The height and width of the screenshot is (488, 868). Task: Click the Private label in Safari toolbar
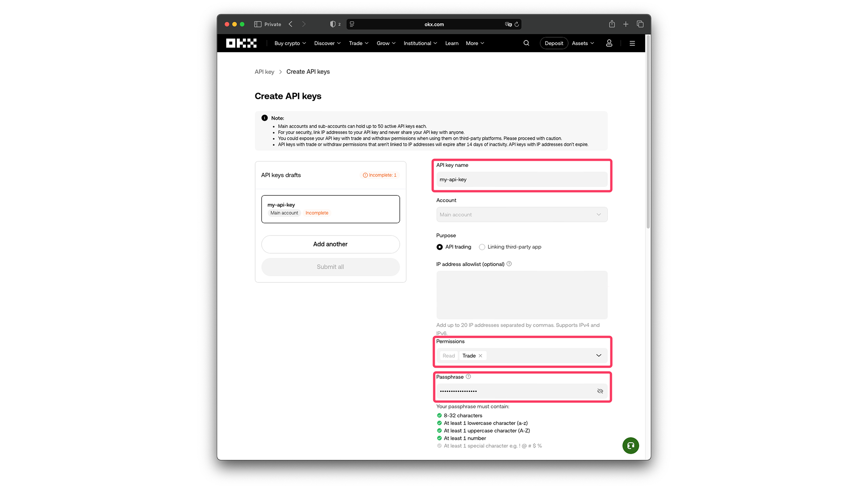click(x=273, y=24)
